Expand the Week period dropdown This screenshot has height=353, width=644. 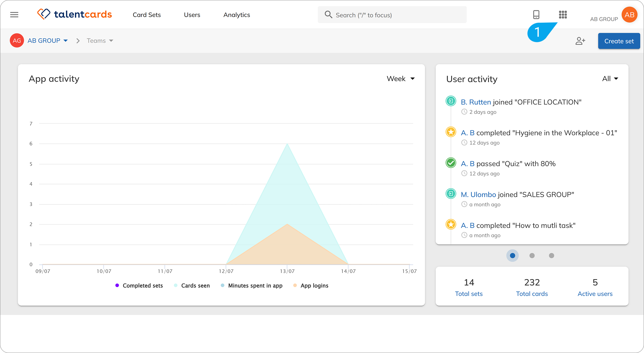(401, 79)
